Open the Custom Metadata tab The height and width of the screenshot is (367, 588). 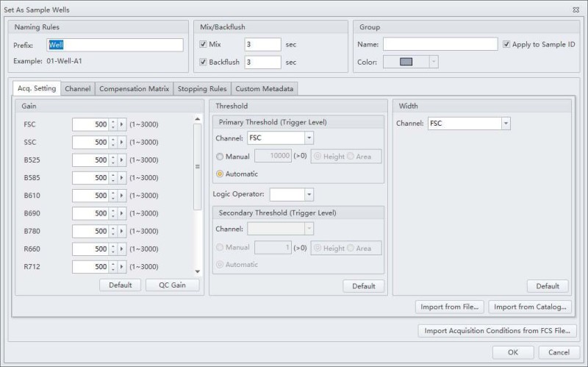(265, 89)
